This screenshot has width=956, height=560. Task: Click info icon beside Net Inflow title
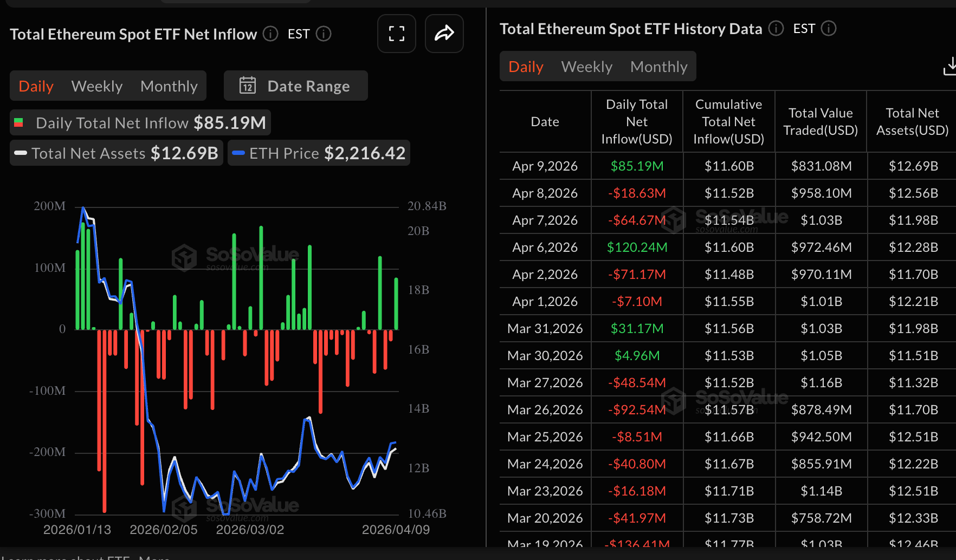(270, 34)
